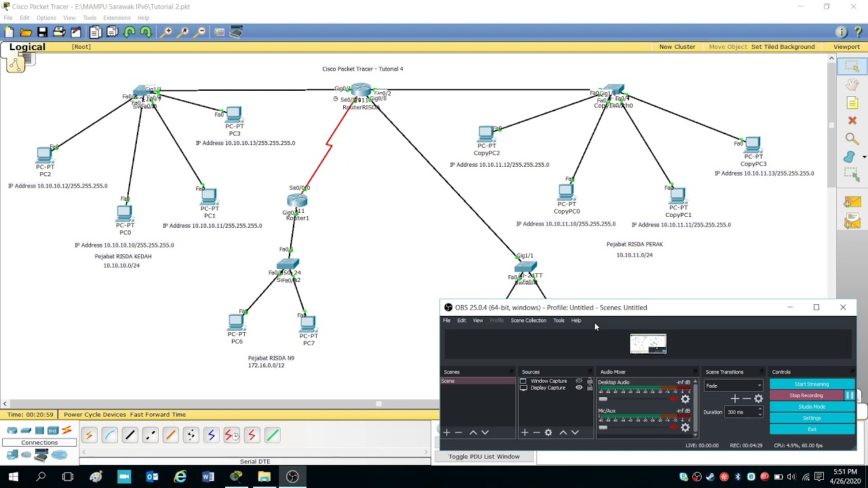
Task: Choose the Routers device category icon
Action: click(12, 430)
